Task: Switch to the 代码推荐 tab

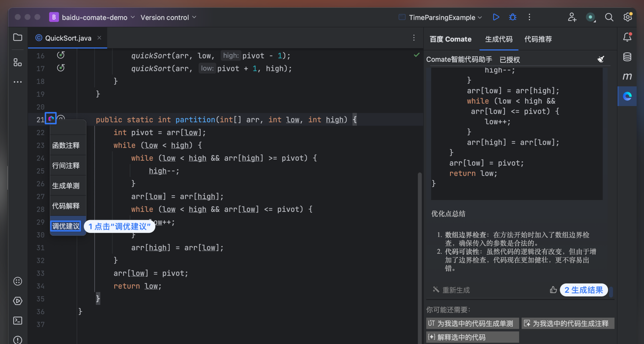Action: 538,39
